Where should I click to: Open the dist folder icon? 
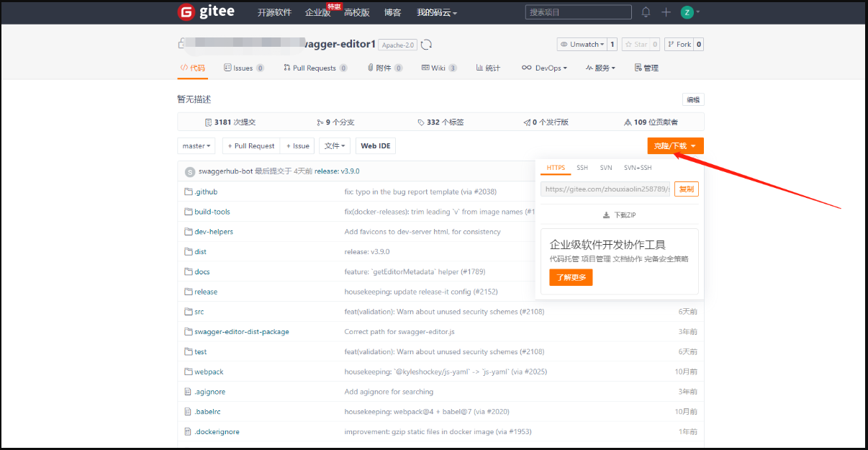click(x=189, y=252)
